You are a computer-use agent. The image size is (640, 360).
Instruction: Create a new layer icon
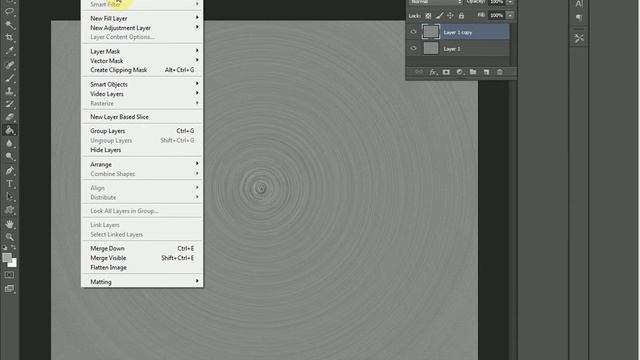(487, 72)
